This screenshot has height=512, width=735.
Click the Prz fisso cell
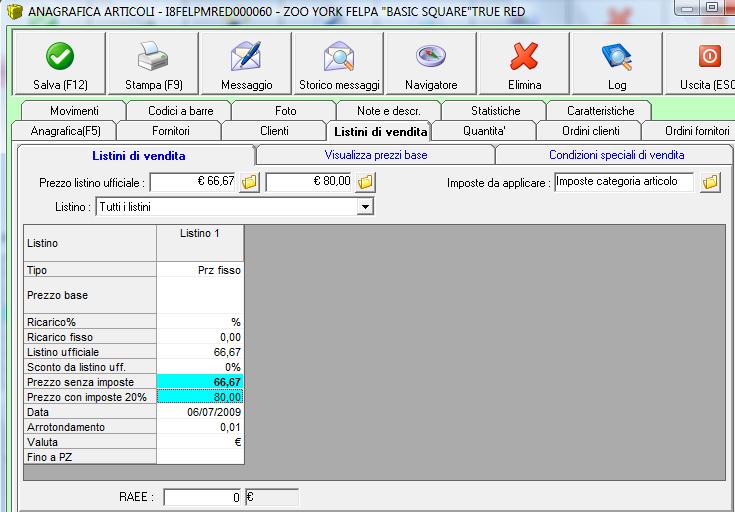pos(200,270)
